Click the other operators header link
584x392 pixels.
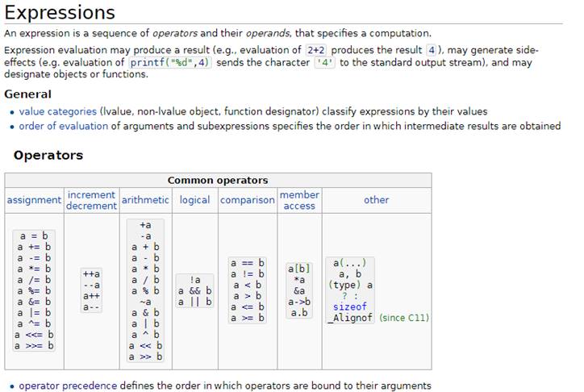click(x=376, y=200)
